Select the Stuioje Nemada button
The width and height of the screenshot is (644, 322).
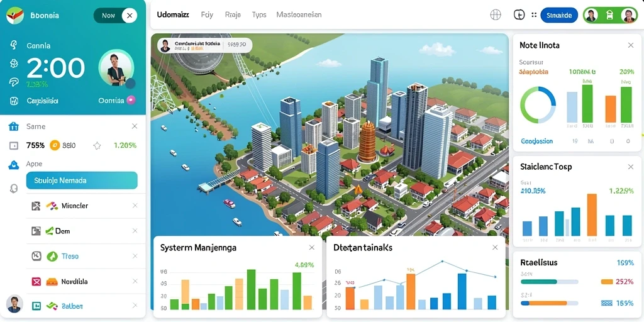82,180
